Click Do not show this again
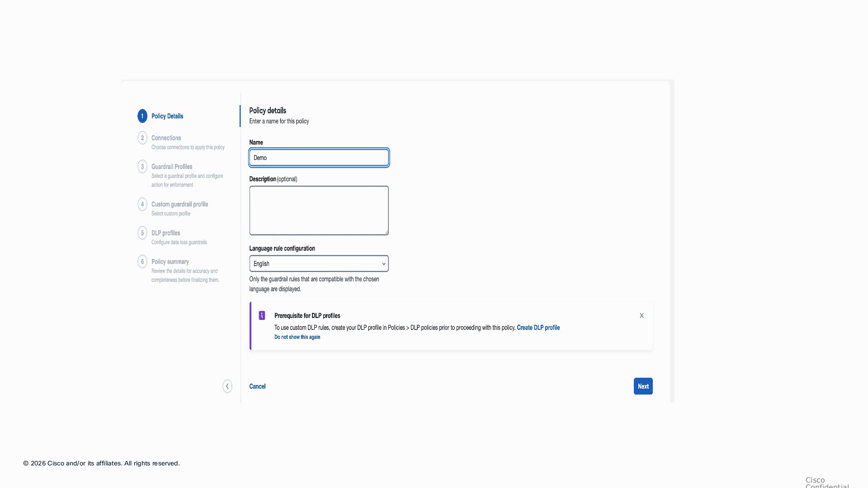Image resolution: width=868 pixels, height=488 pixels. (297, 337)
